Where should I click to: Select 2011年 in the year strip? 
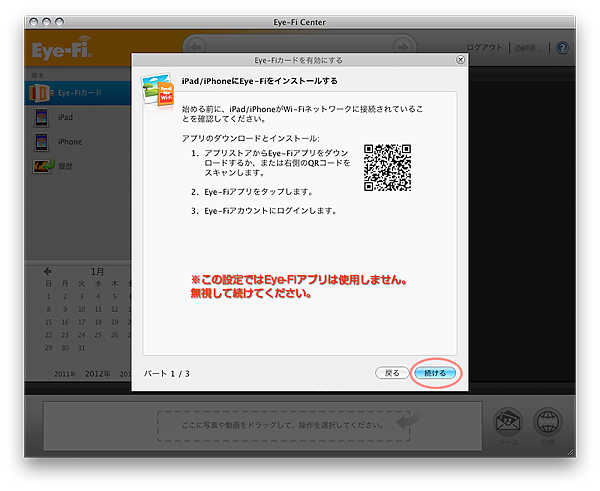[x=65, y=374]
